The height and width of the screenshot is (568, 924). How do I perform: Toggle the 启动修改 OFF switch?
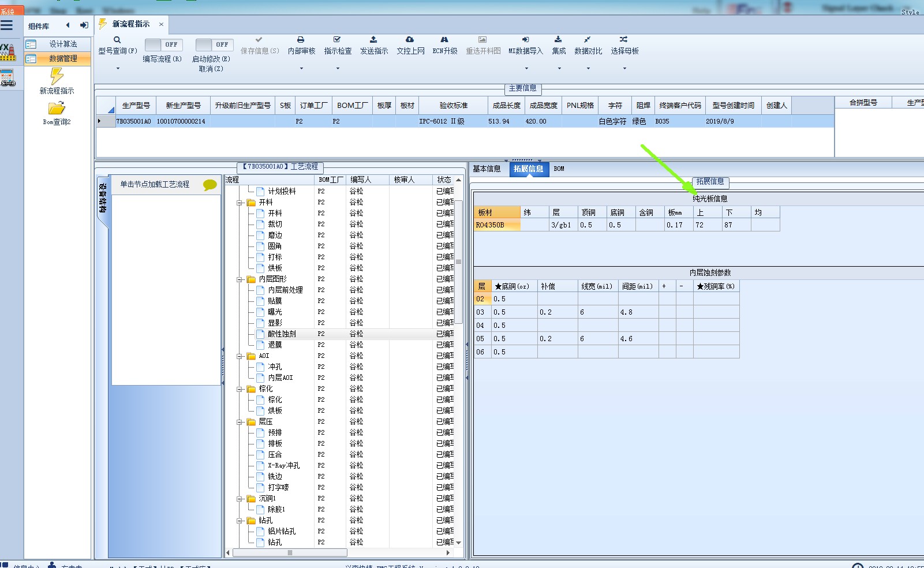pyautogui.click(x=214, y=44)
